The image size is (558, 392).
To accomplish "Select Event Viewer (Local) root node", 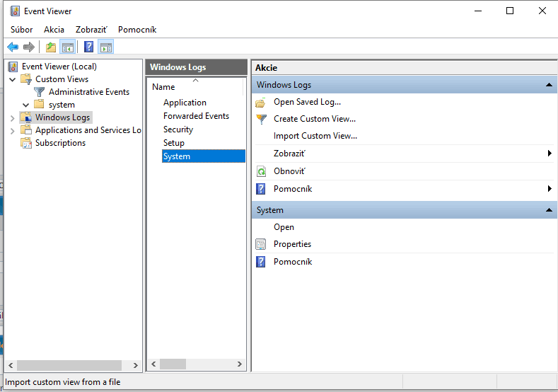I will (59, 67).
